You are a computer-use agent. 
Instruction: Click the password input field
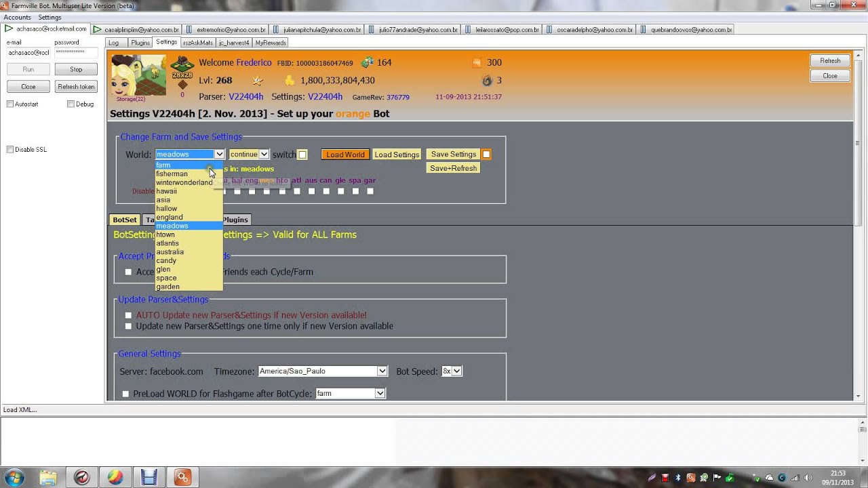pyautogui.click(x=75, y=52)
